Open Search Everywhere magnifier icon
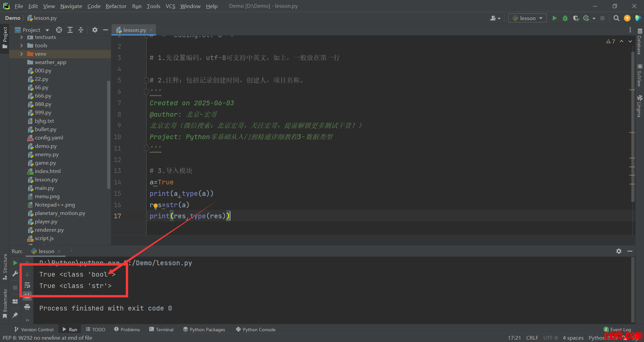Viewport: 644px width, 342px height. tap(616, 18)
